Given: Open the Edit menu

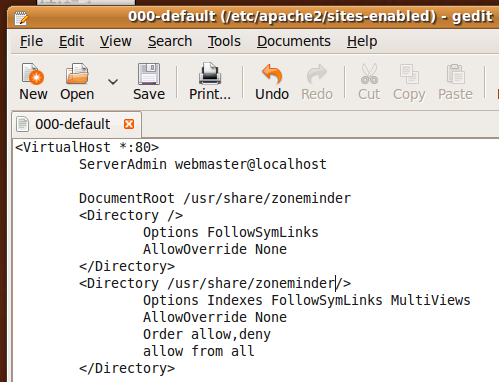Looking at the screenshot, I should [x=71, y=41].
